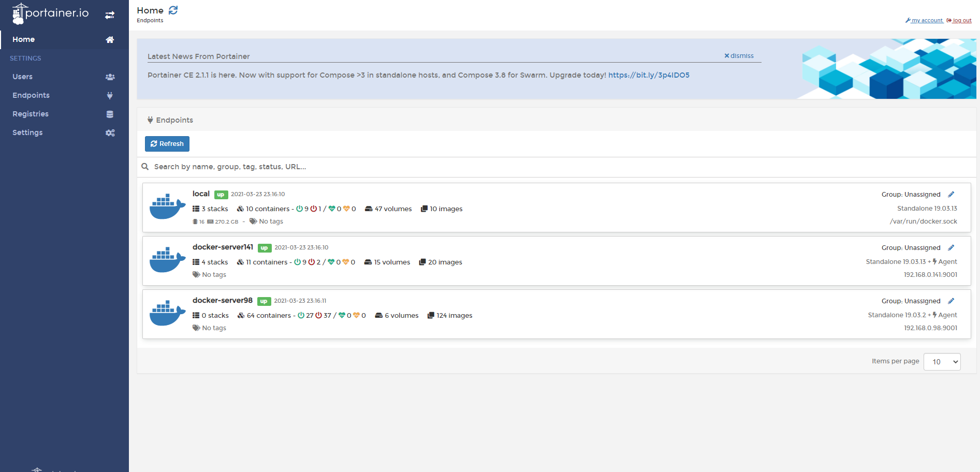Click the search magnifier icon
Screen dimensions: 980x472
pyautogui.click(x=145, y=167)
